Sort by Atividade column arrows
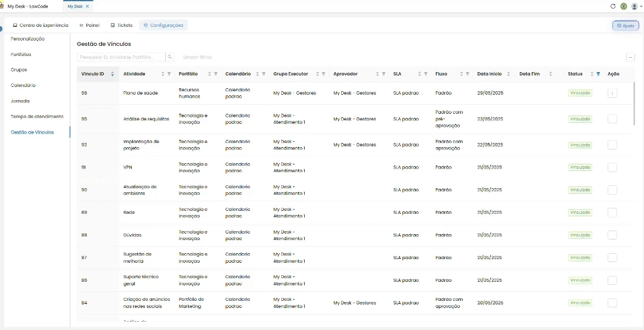The width and height of the screenshot is (644, 330). point(163,74)
